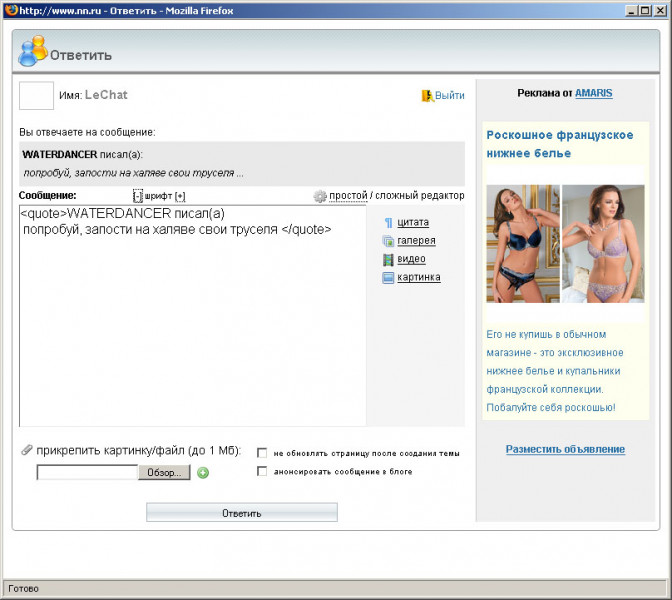
Task: Click the gallery icon next to галерея
Action: (x=388, y=241)
